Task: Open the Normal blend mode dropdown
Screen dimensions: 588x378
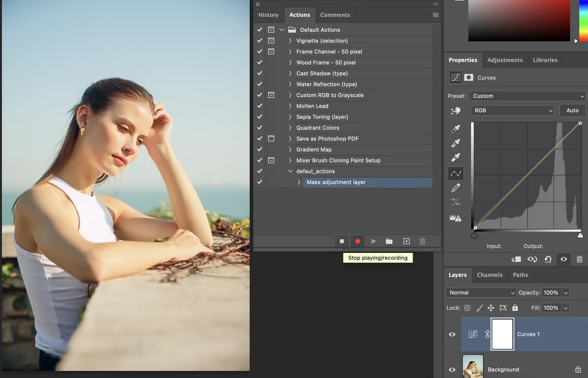Action: click(x=481, y=292)
